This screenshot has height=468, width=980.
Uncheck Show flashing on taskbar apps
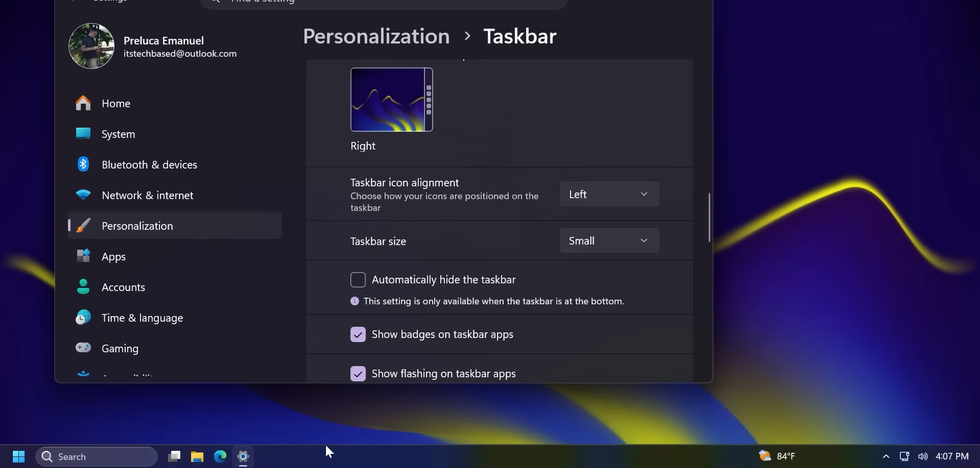tap(358, 374)
